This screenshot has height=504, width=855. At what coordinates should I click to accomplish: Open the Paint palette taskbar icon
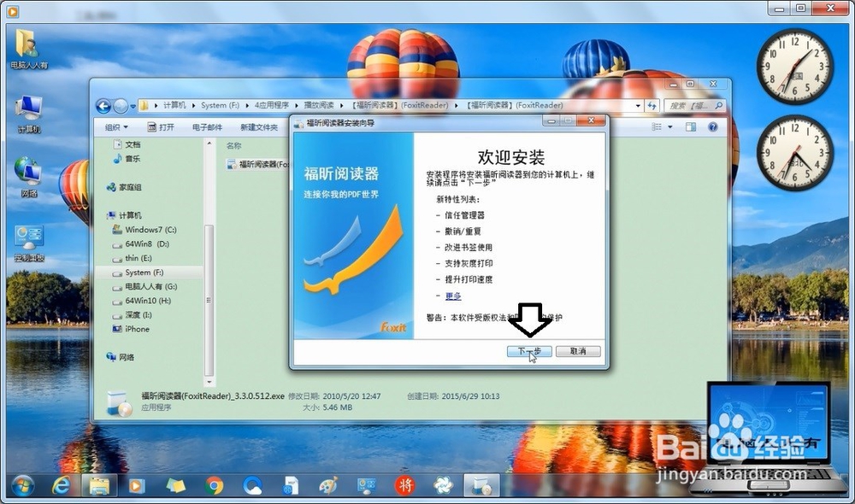328,485
